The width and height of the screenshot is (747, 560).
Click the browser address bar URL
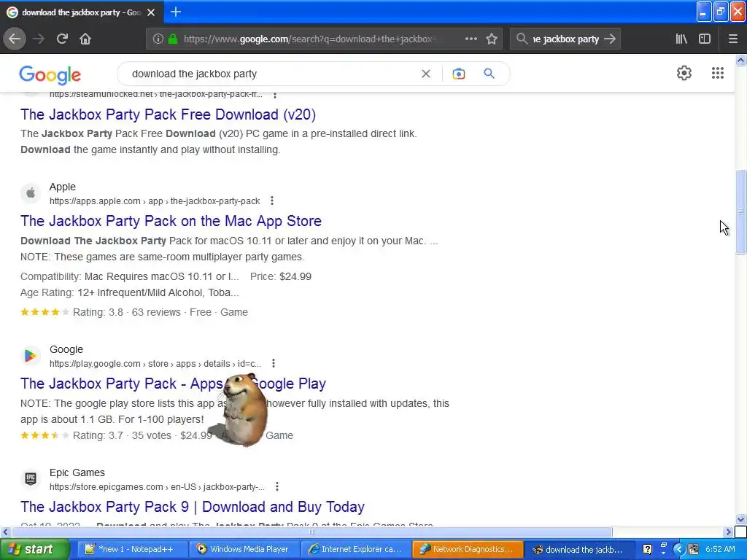[x=309, y=39]
